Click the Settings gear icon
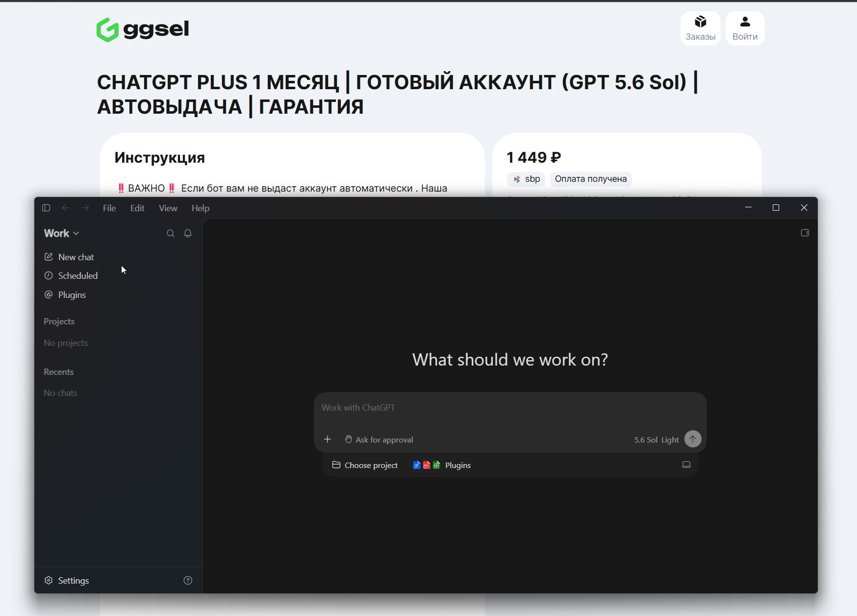857x616 pixels. click(x=49, y=580)
